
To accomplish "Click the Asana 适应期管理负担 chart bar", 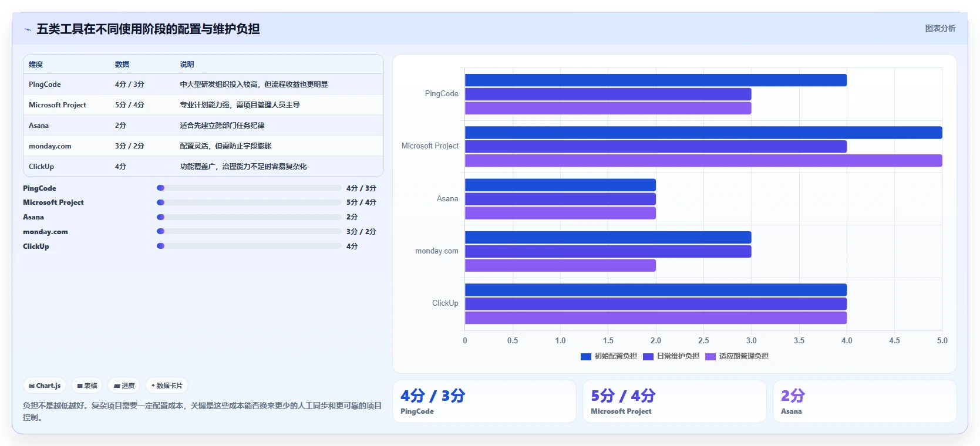I will click(560, 213).
